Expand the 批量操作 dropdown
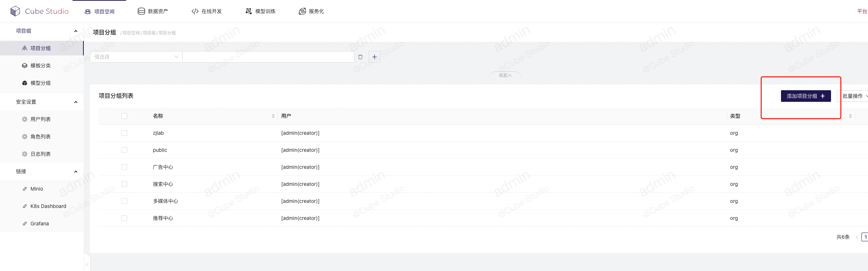 tap(854, 96)
